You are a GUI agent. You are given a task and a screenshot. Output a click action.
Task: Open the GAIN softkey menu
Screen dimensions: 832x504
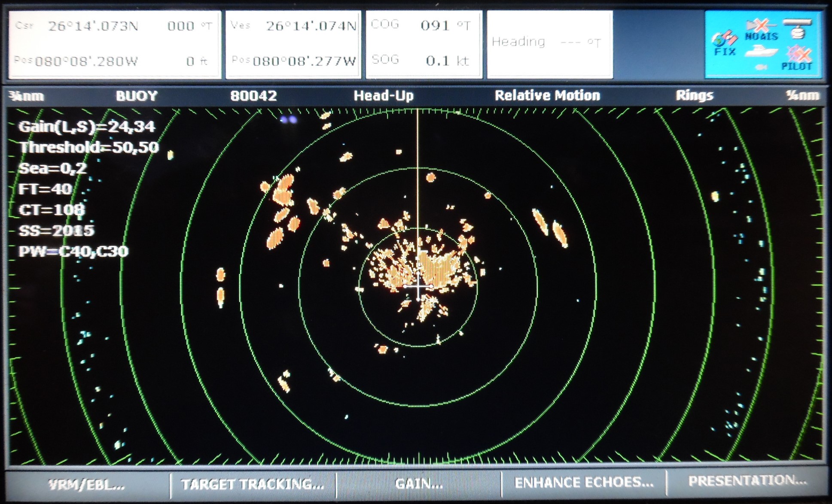tap(419, 484)
